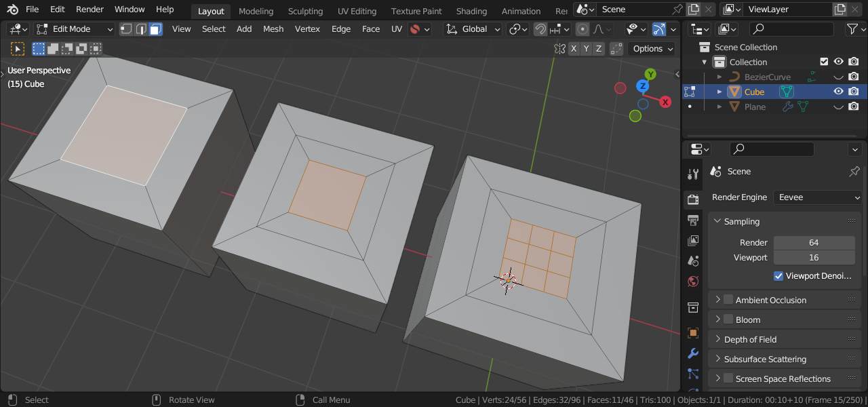This screenshot has height=407, width=868.
Task: Pin the Scene properties panel
Action: (854, 172)
